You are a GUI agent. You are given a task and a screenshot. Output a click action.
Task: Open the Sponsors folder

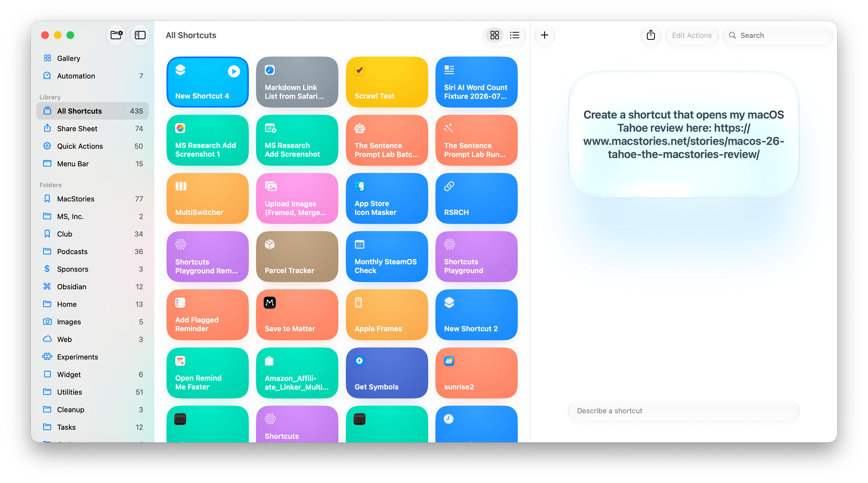[x=92, y=269]
